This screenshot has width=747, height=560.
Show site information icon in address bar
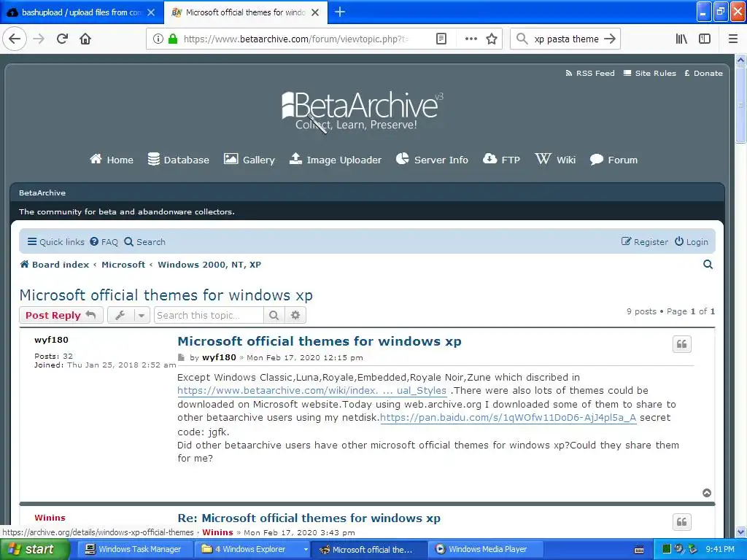pos(158,39)
